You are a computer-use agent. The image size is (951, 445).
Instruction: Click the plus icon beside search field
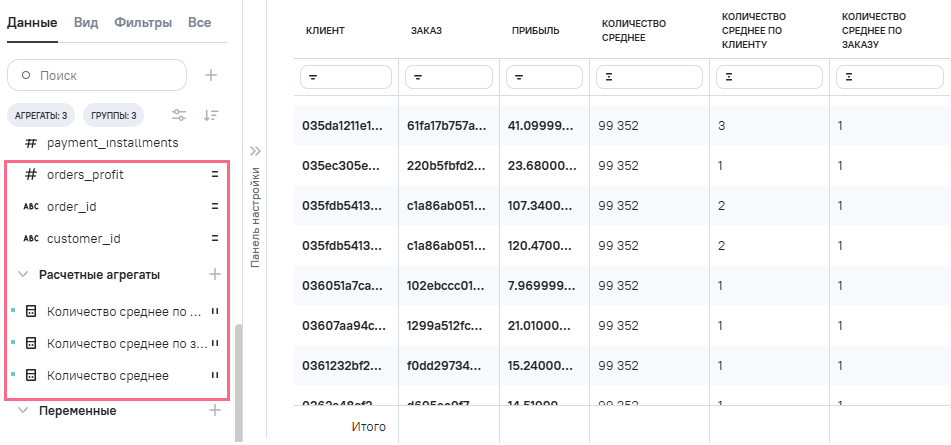coord(211,75)
